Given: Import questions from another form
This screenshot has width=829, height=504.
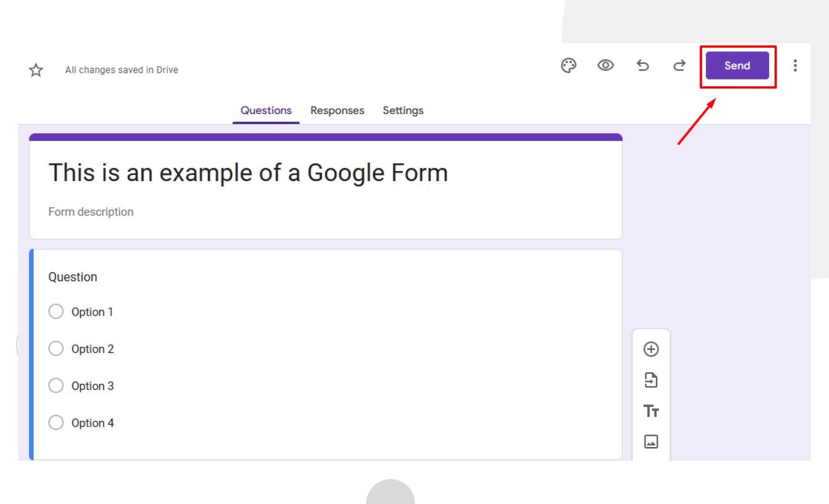Looking at the screenshot, I should click(651, 380).
